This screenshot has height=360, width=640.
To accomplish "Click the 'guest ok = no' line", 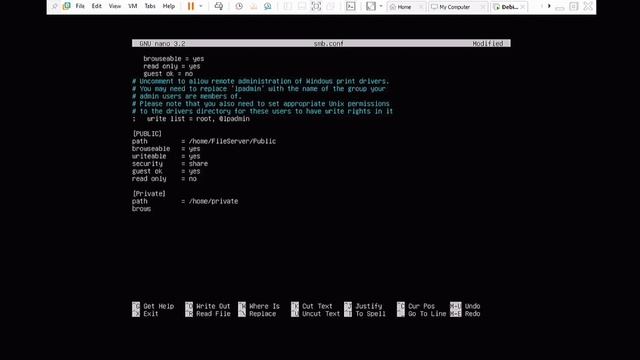I will coord(168,74).
